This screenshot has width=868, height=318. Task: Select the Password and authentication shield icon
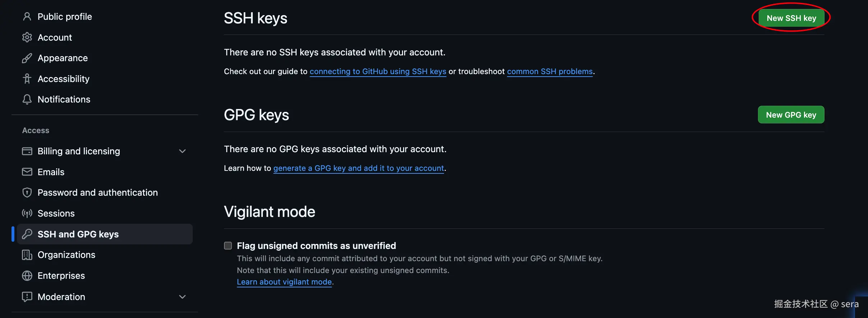tap(27, 192)
